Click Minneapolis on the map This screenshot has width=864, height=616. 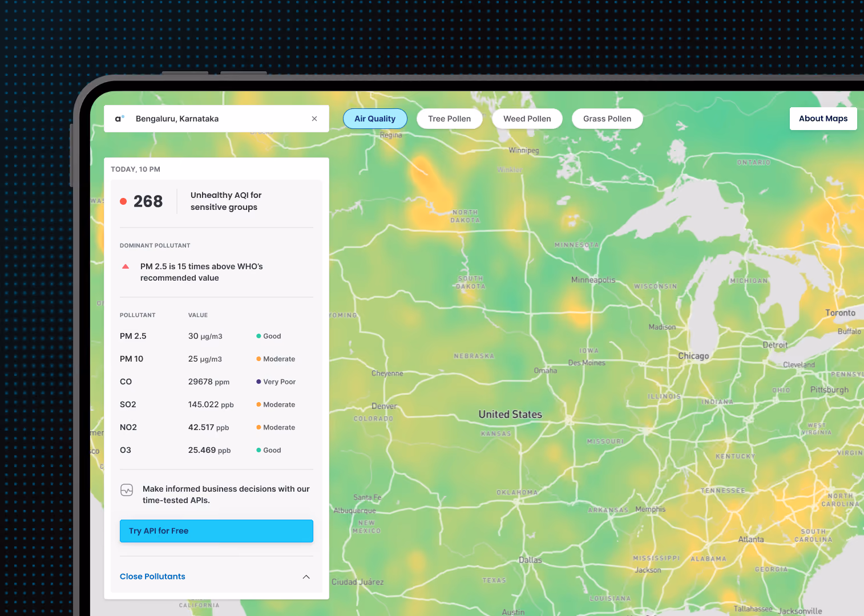(x=593, y=280)
